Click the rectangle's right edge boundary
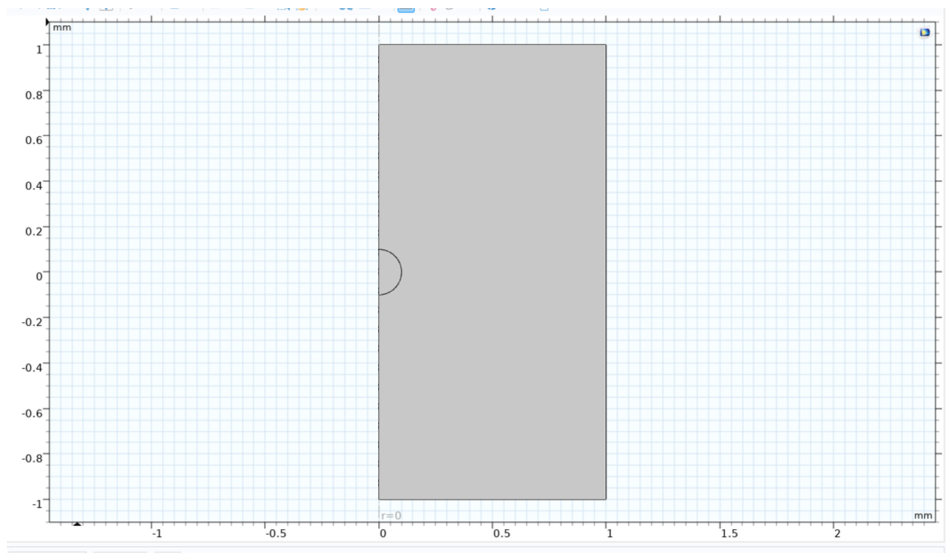The width and height of the screenshot is (951, 560). [x=606, y=189]
